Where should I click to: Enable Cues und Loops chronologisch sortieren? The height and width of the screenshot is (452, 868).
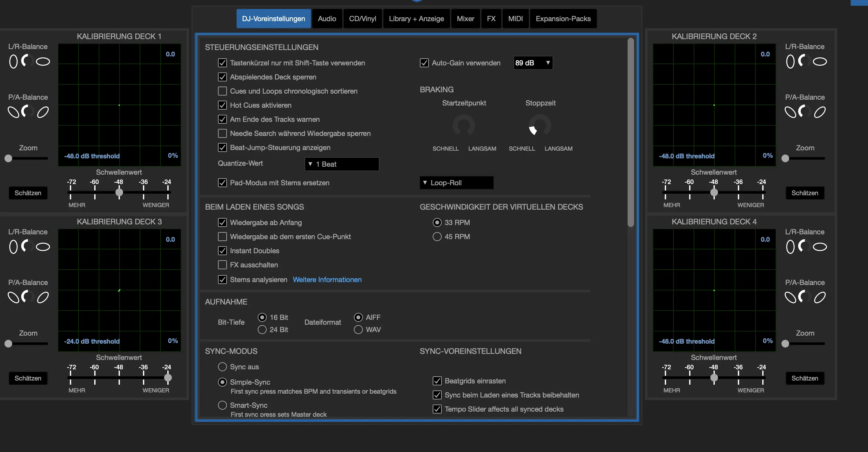[222, 91]
